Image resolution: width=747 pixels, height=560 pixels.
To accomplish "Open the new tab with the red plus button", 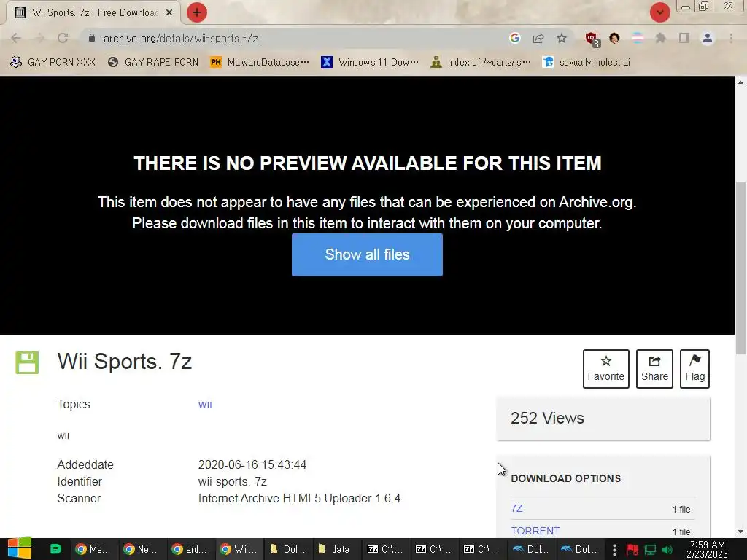I will 197,12.
